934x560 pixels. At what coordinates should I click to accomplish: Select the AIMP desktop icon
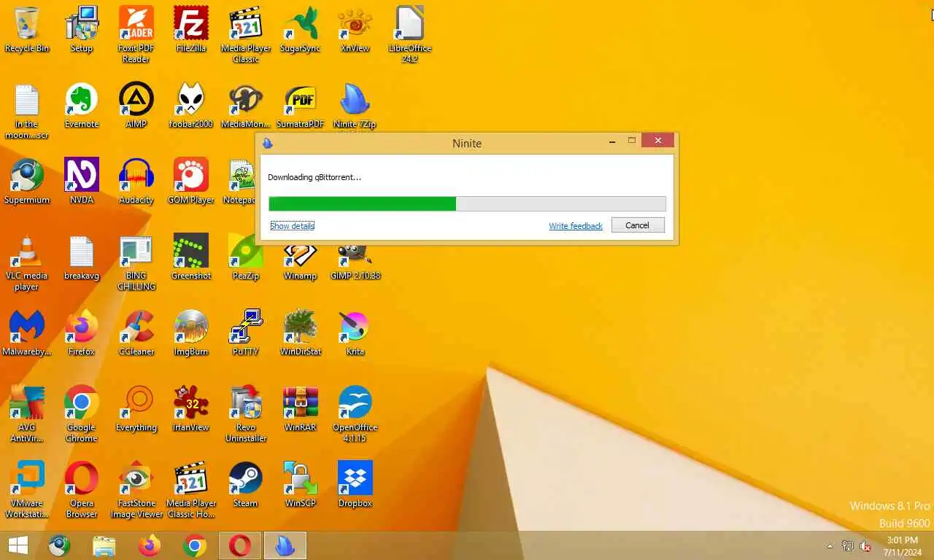tap(136, 106)
